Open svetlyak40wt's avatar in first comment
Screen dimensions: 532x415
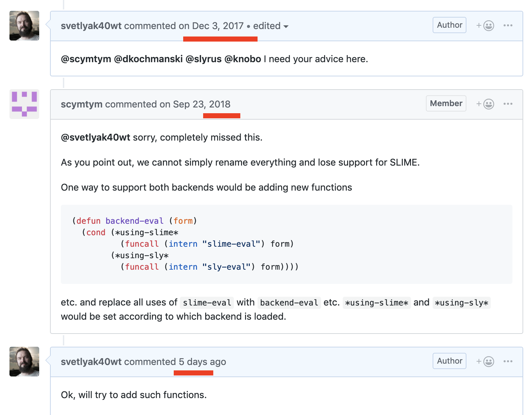pyautogui.click(x=24, y=26)
